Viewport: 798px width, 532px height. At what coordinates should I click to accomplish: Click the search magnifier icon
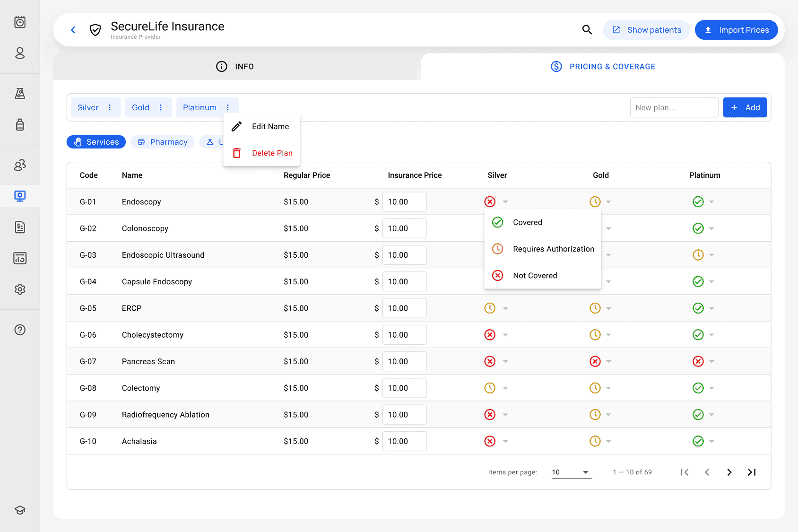tap(587, 30)
